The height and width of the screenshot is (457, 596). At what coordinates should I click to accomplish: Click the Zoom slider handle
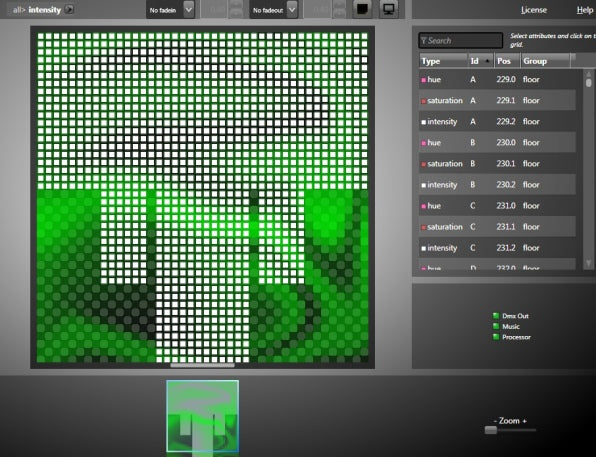click(x=491, y=430)
